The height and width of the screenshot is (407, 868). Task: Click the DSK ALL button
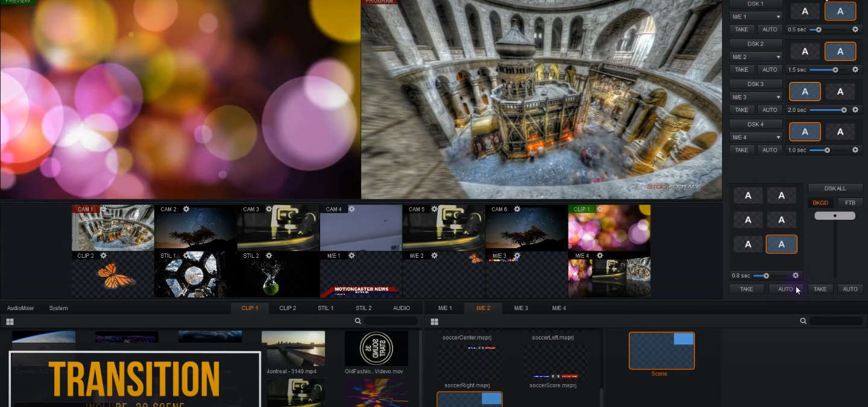click(x=835, y=188)
